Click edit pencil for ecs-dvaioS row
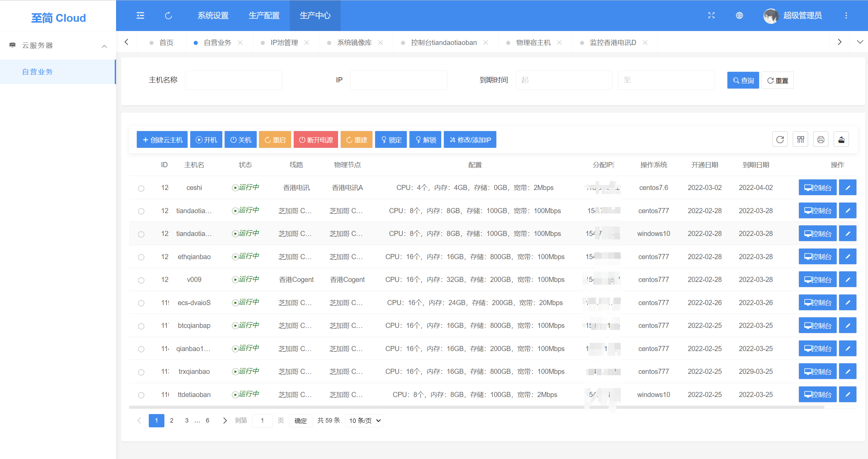 848,302
